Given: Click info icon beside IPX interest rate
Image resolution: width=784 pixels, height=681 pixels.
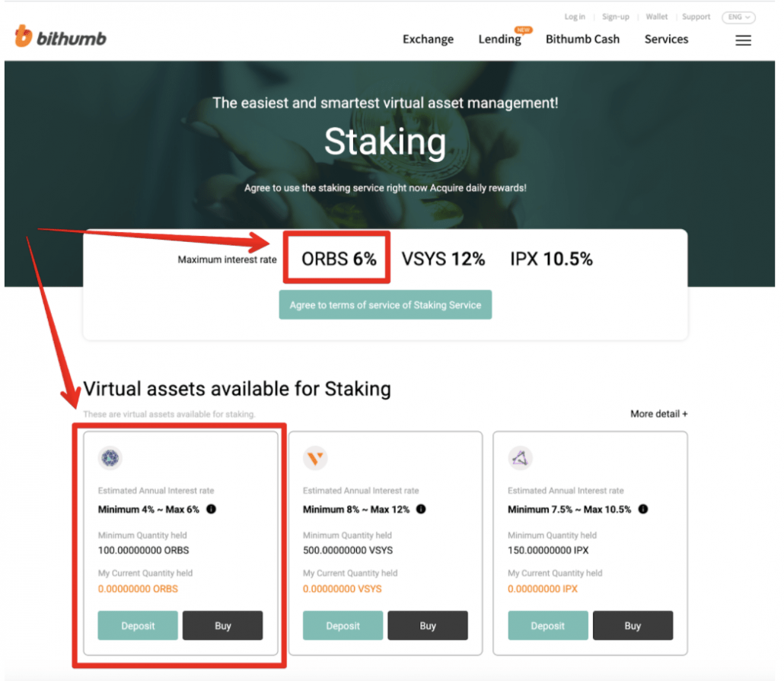Looking at the screenshot, I should [643, 509].
